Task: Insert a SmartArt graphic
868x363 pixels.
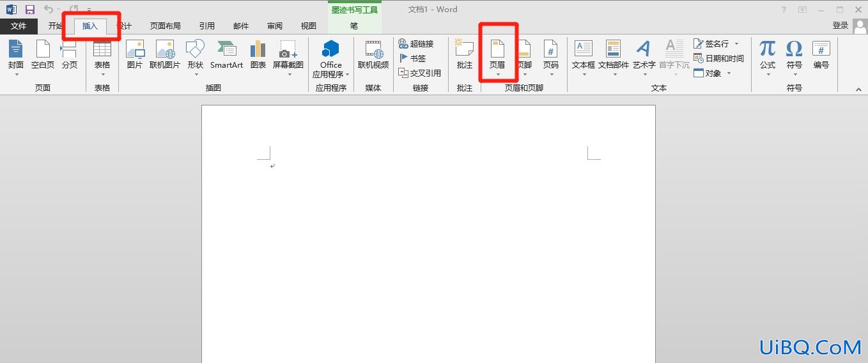Action: [226, 55]
